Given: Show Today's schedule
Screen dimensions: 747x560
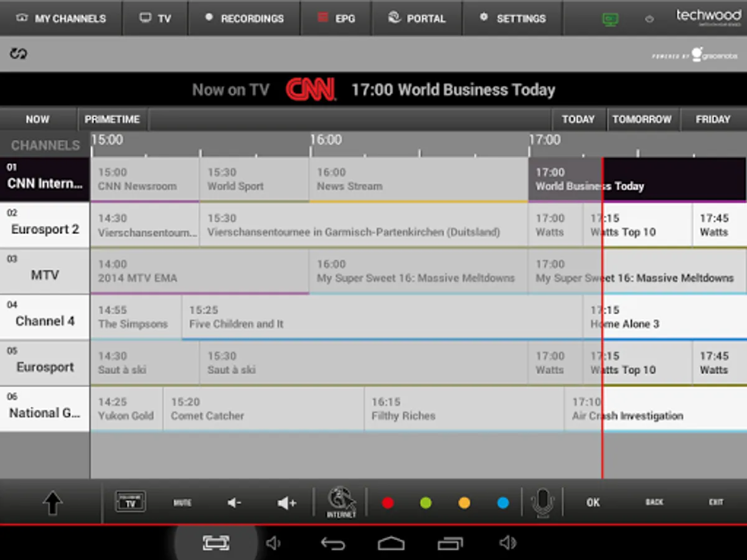Looking at the screenshot, I should 578,119.
